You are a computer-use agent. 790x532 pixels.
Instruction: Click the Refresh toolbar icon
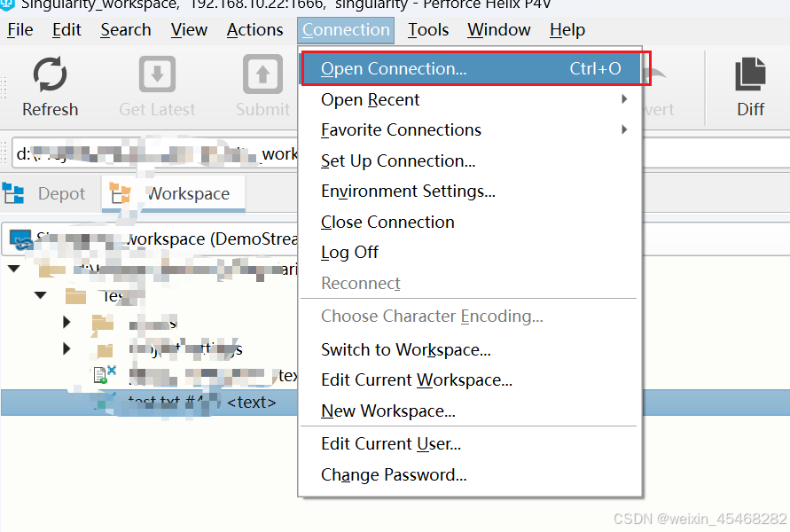tap(50, 74)
